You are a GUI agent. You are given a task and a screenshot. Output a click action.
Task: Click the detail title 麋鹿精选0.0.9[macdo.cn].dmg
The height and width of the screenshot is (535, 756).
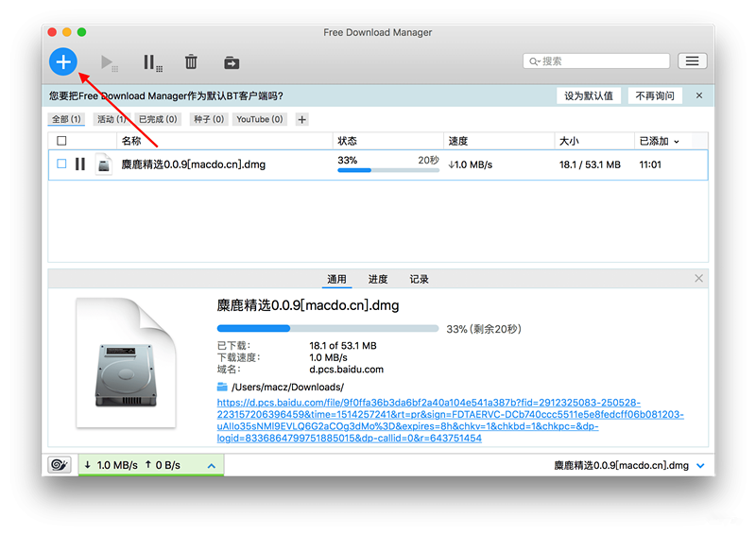[x=308, y=305]
